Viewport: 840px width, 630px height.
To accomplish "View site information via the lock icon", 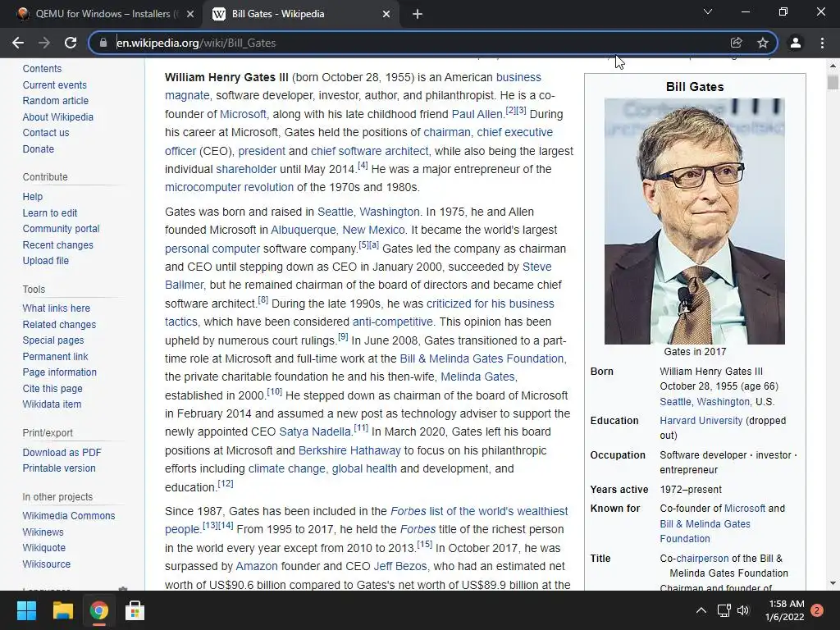I will tap(103, 43).
